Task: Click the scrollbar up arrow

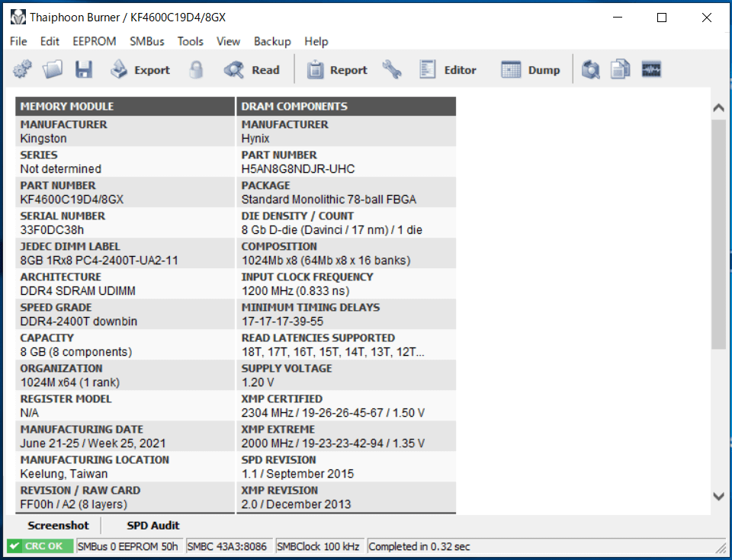Action: coord(719,107)
